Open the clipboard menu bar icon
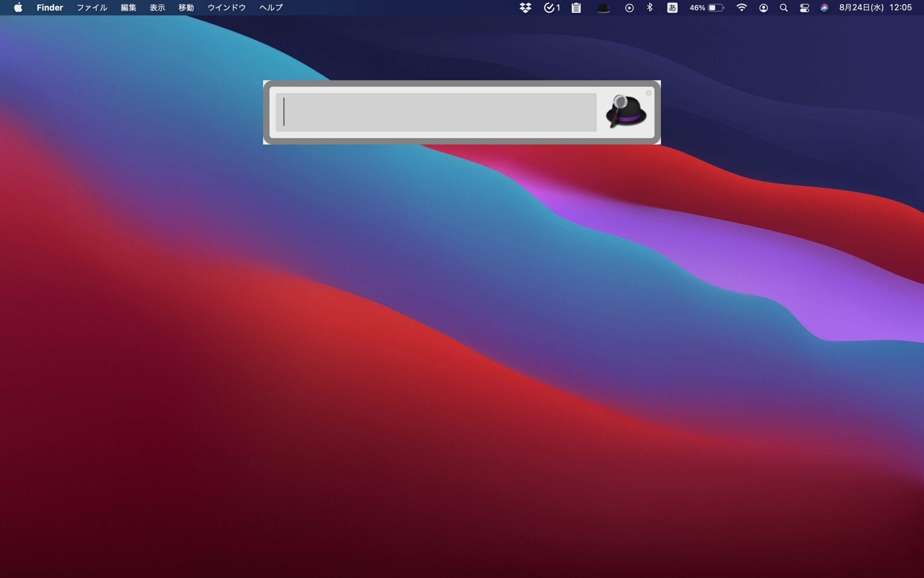This screenshot has width=924, height=578. pyautogui.click(x=576, y=8)
